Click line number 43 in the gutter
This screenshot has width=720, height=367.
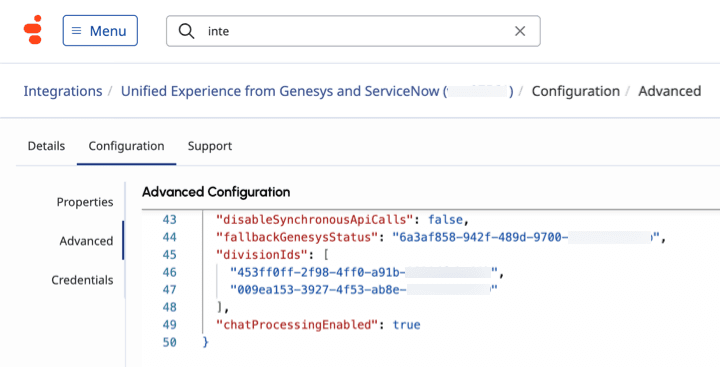point(169,220)
